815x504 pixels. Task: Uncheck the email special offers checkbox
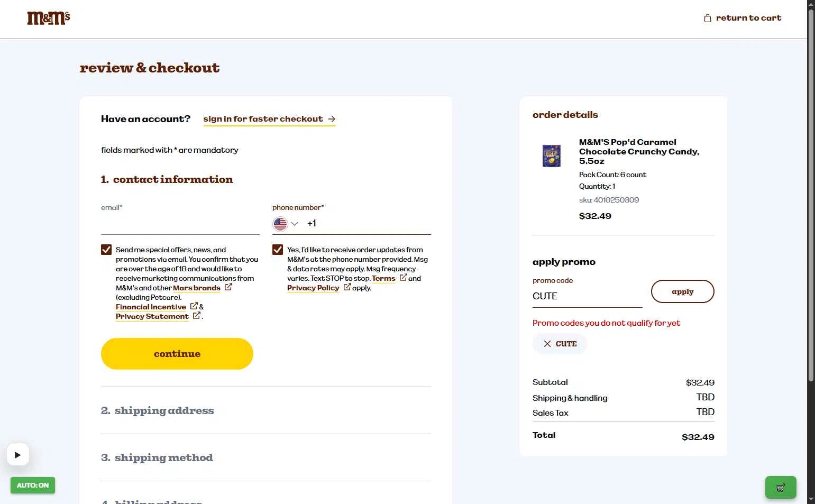coord(106,250)
